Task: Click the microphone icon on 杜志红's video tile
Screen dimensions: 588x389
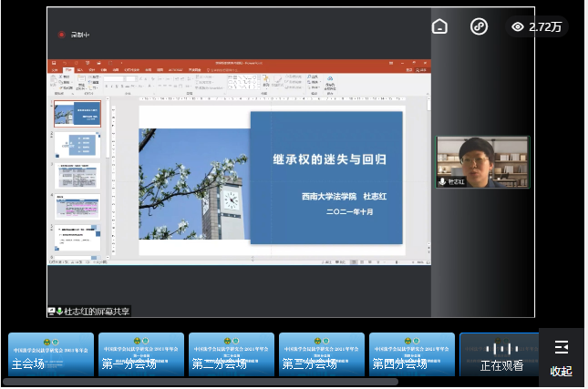Action: pyautogui.click(x=443, y=181)
